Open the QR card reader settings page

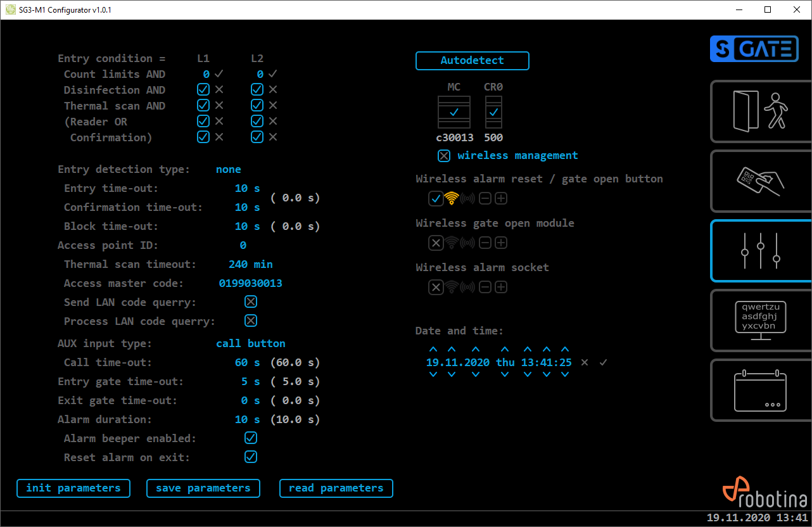tap(760, 181)
